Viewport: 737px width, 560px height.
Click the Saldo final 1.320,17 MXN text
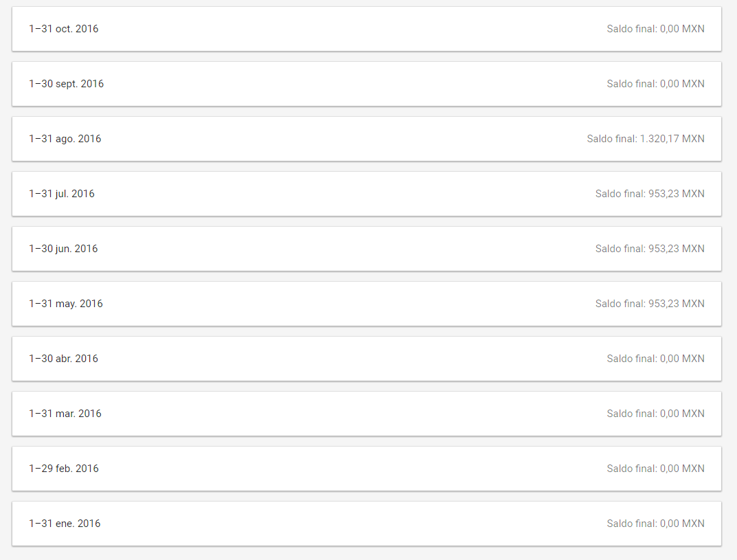tap(646, 139)
